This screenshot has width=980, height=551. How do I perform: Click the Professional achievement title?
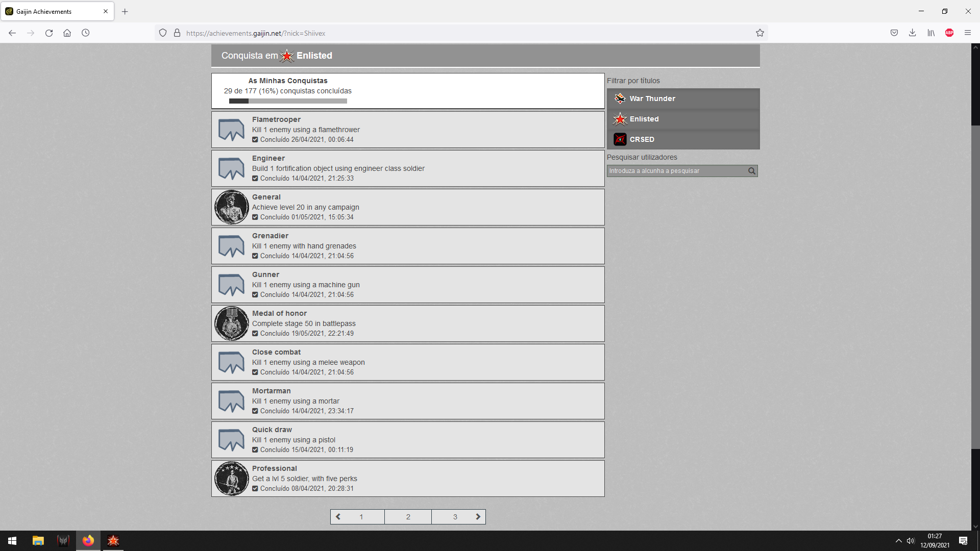click(x=274, y=468)
